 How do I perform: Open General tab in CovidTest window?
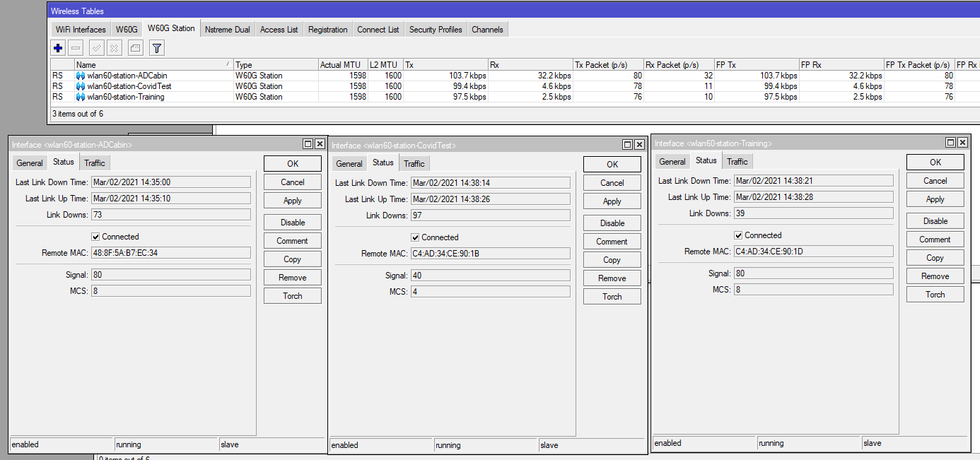(x=349, y=163)
